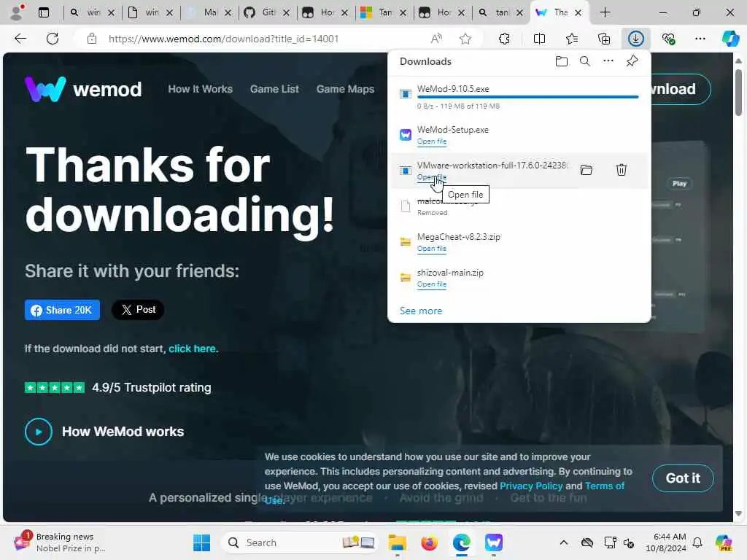
Task: Click the Facebook Share 20K button
Action: [x=63, y=310]
